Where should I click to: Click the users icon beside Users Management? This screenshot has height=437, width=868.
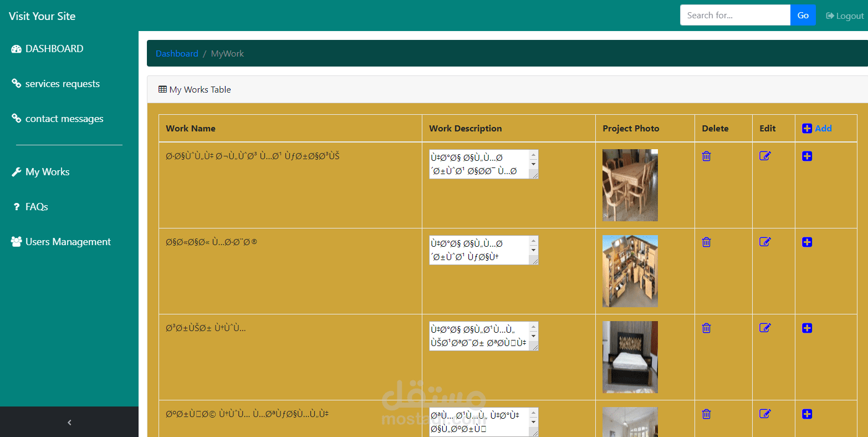click(x=17, y=242)
